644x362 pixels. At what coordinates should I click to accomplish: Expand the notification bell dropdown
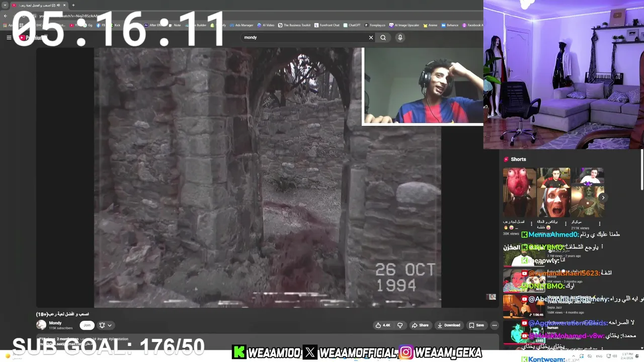coord(105,325)
